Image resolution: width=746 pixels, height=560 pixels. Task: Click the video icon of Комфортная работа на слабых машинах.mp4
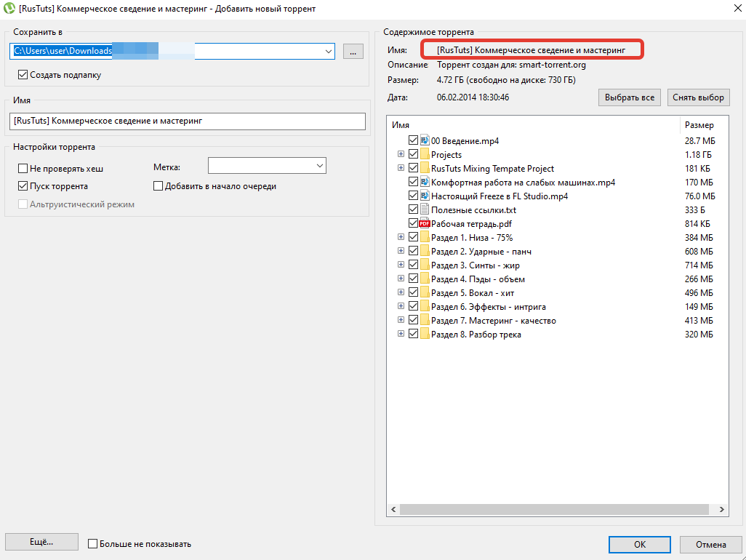tap(425, 182)
